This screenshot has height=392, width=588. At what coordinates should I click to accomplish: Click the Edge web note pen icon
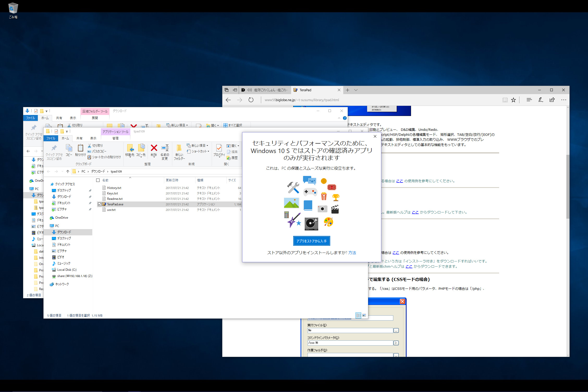pyautogui.click(x=541, y=100)
